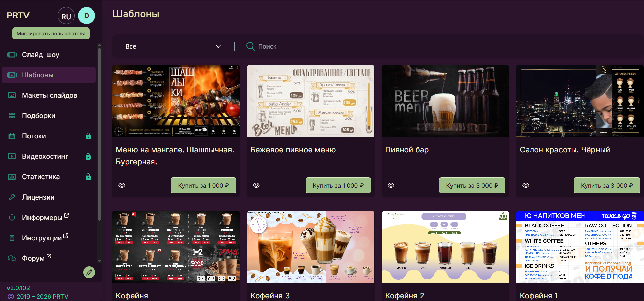Open the Статистика section

pyautogui.click(x=49, y=177)
